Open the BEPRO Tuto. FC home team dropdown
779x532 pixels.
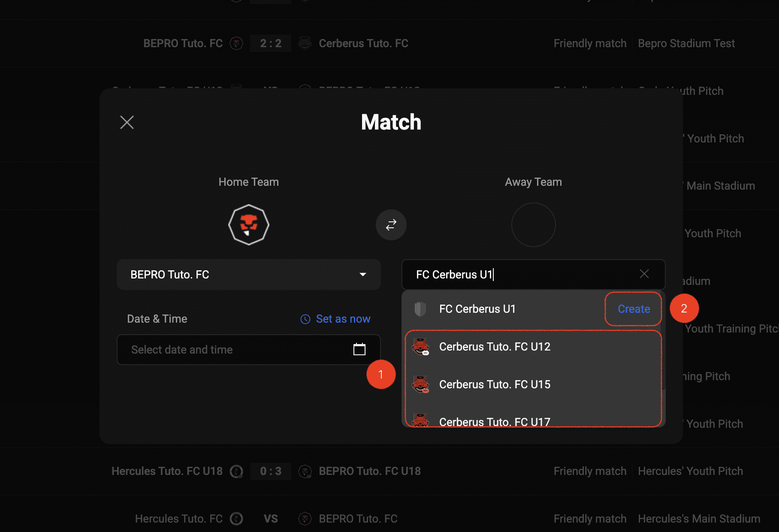[249, 275]
